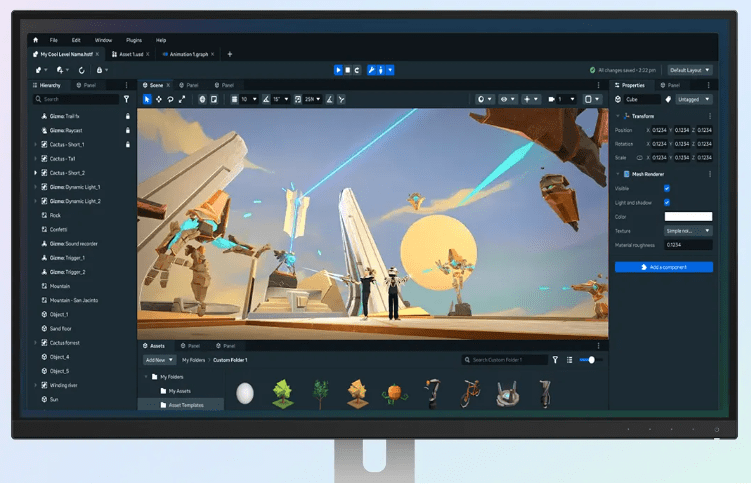Click the Home icon in the menu bar
Screen dimensions: 751x485
36,40
